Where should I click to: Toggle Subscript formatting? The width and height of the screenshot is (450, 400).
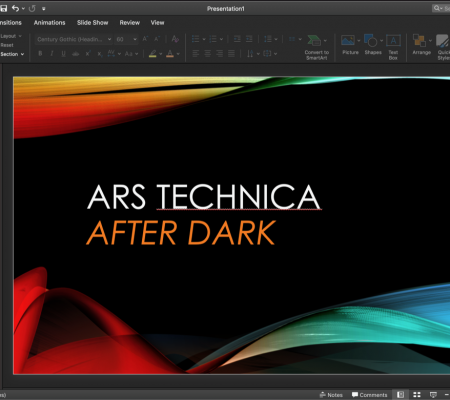pos(99,53)
